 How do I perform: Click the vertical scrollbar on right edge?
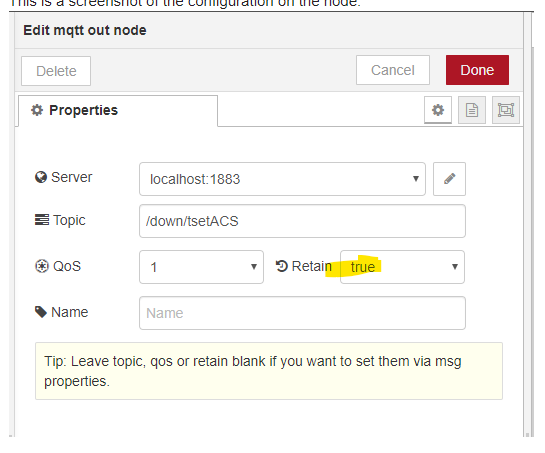pyautogui.click(x=532, y=240)
